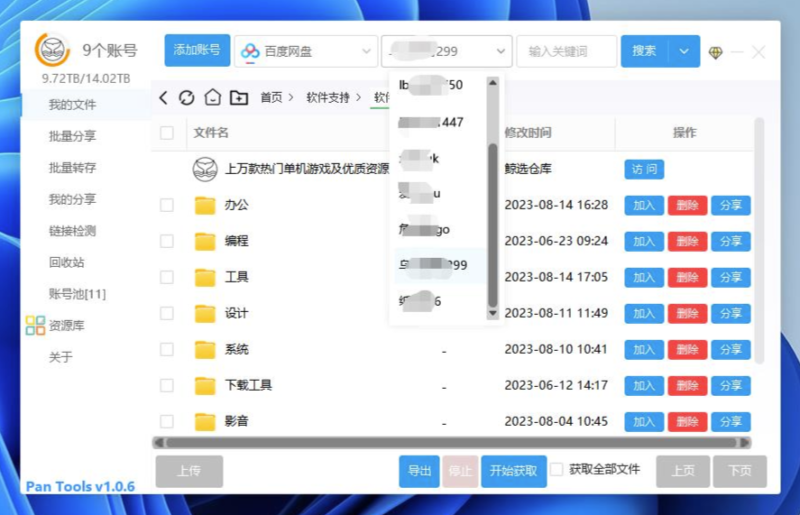Refresh the file list
The image size is (800, 515).
coord(187,97)
